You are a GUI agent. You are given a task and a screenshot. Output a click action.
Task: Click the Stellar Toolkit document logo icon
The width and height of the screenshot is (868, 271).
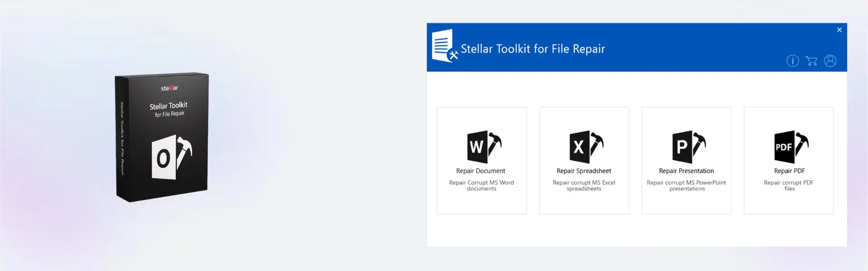coord(445,46)
